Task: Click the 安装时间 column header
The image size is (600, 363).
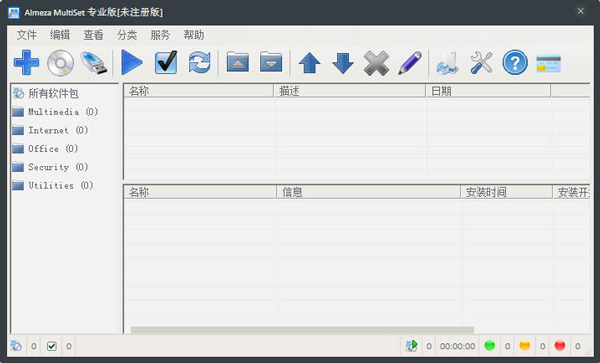Action: pyautogui.click(x=507, y=192)
